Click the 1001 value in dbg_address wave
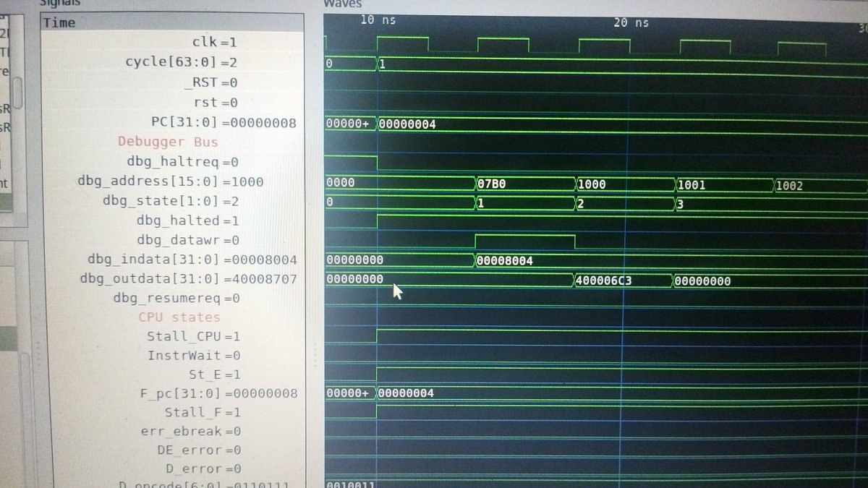Viewport: 868px width, 488px height. (692, 184)
